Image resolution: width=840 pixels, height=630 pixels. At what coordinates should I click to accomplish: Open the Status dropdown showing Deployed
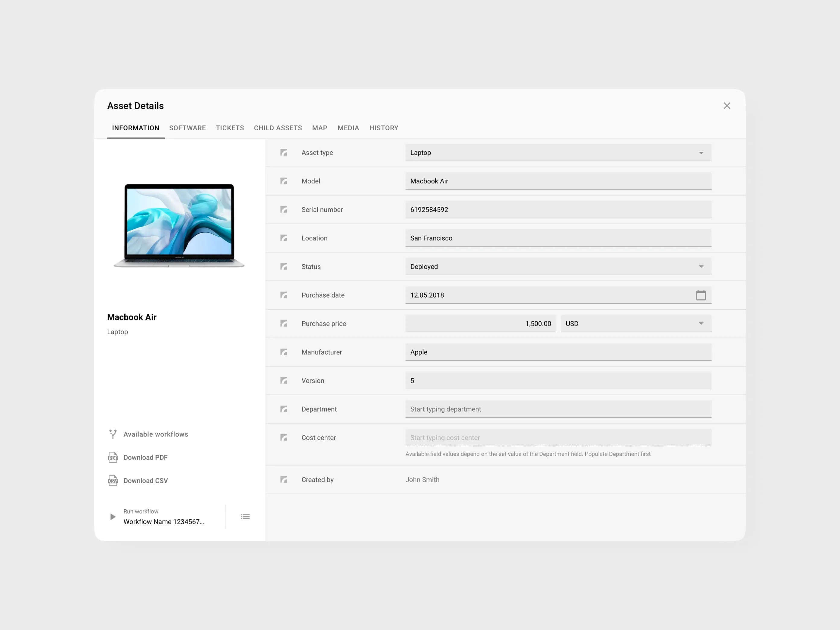(701, 266)
